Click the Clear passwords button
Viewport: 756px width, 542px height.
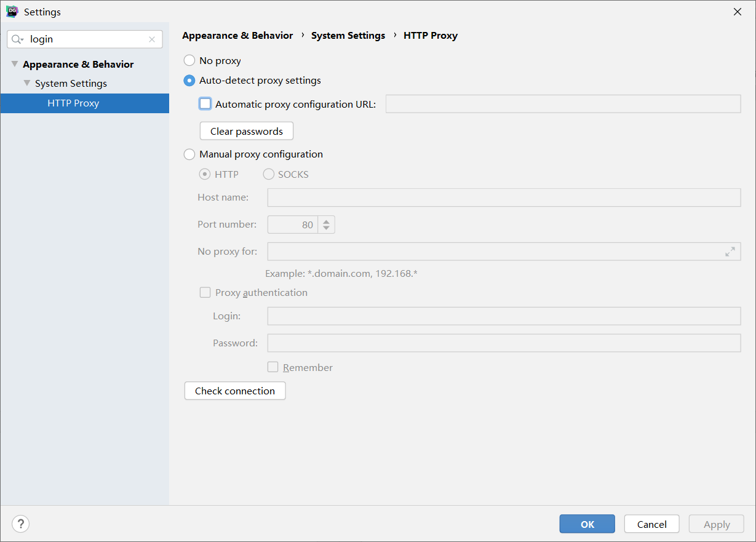pos(246,130)
